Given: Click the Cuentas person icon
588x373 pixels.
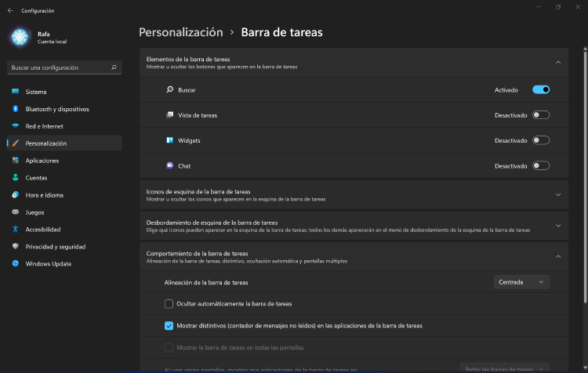Looking at the screenshot, I should point(16,178).
